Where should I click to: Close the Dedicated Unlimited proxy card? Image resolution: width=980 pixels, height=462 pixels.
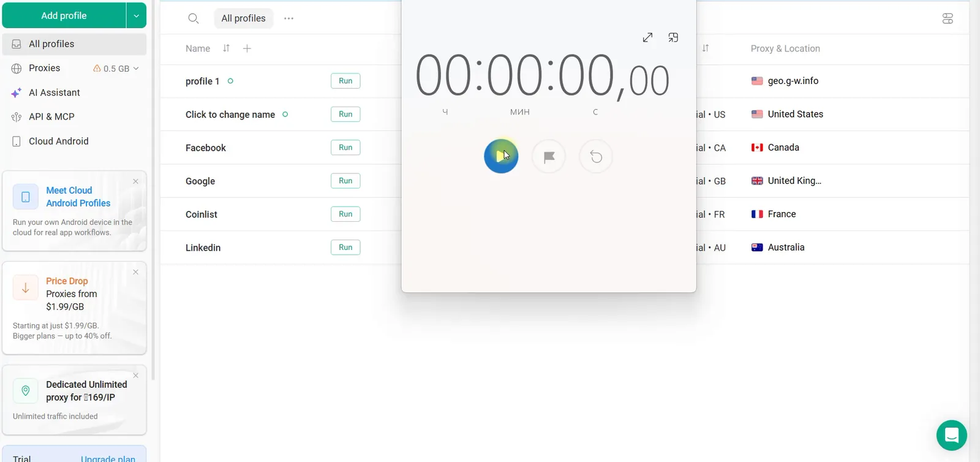click(x=136, y=376)
